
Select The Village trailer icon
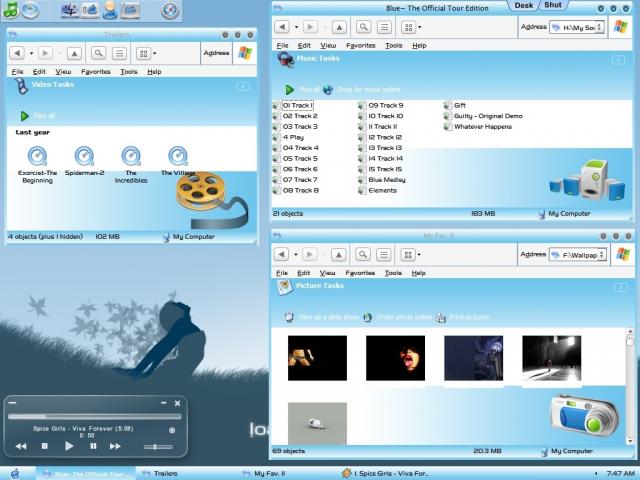pos(178,161)
